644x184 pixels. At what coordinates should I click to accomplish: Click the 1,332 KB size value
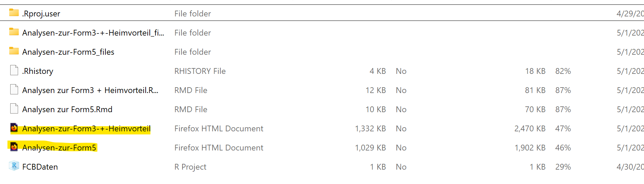(x=370, y=129)
